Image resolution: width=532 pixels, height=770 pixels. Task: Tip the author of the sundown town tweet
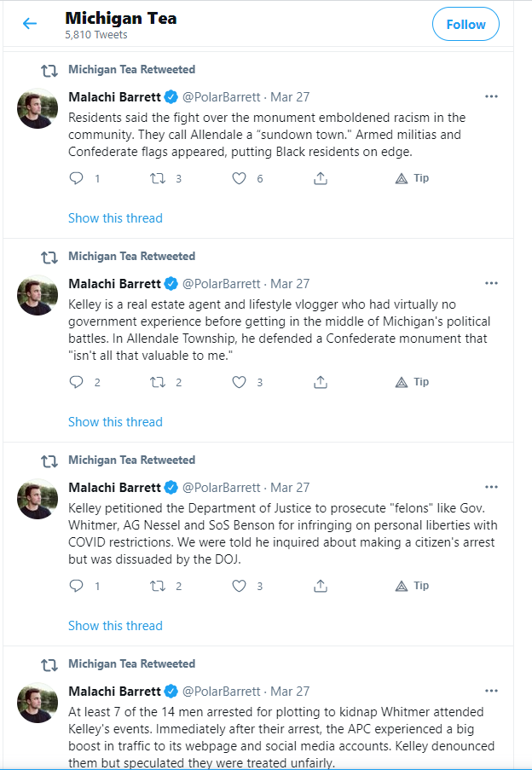pyautogui.click(x=413, y=178)
